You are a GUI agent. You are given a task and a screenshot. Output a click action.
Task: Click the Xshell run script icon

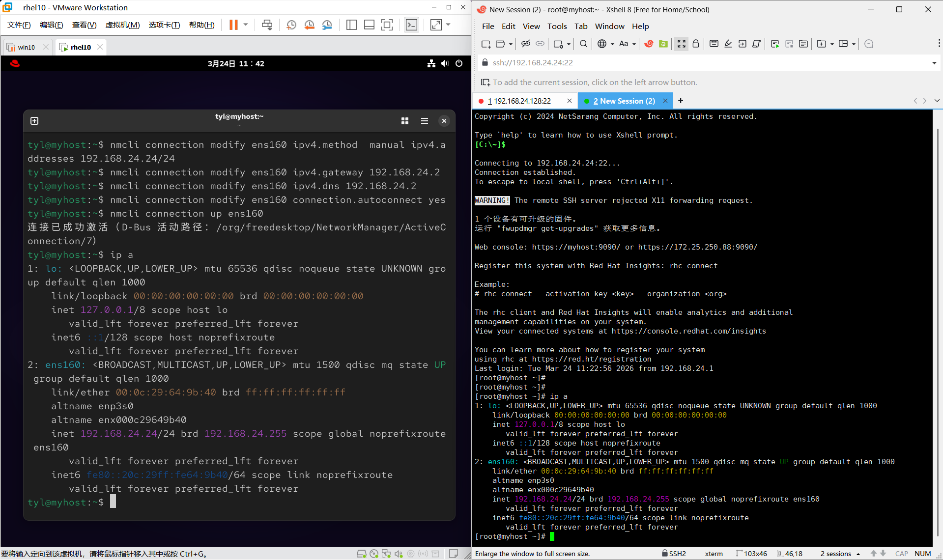point(775,44)
